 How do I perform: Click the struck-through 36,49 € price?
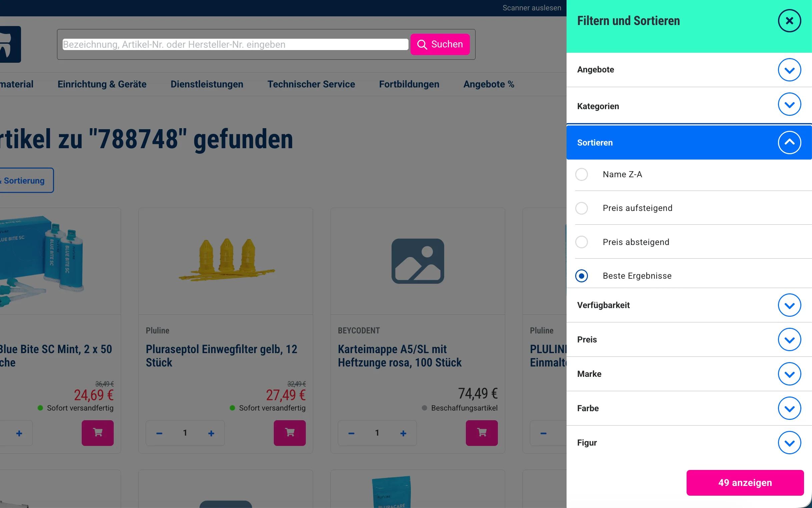(104, 384)
